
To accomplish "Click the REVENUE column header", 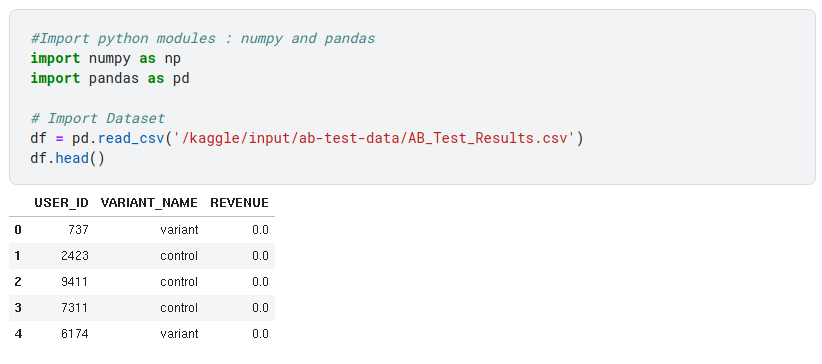I will (x=240, y=202).
